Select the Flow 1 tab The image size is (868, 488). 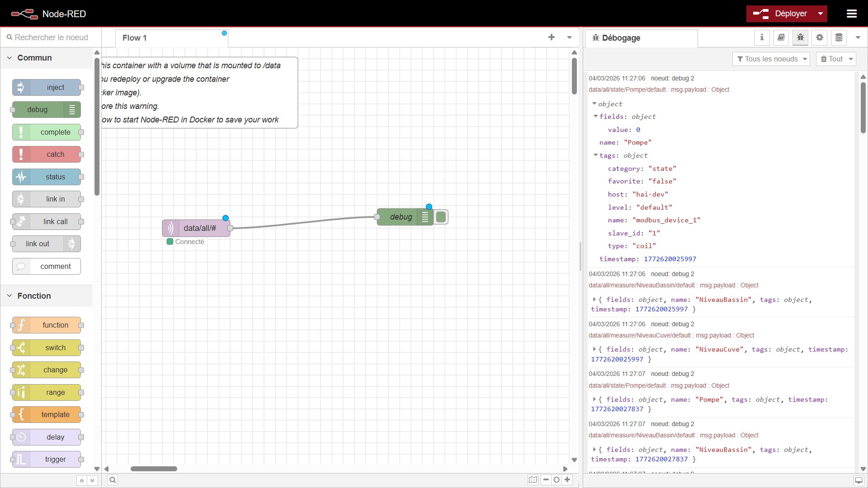point(135,38)
